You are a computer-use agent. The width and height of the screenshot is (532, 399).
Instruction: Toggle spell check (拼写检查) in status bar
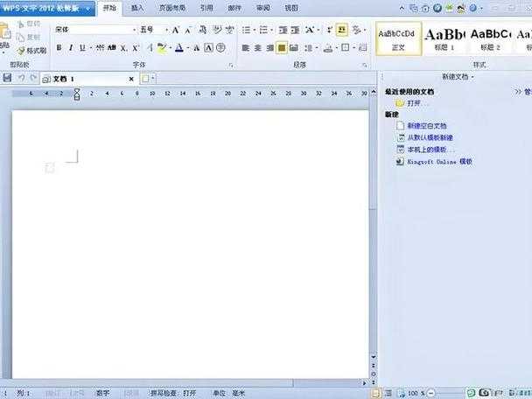click(x=162, y=393)
